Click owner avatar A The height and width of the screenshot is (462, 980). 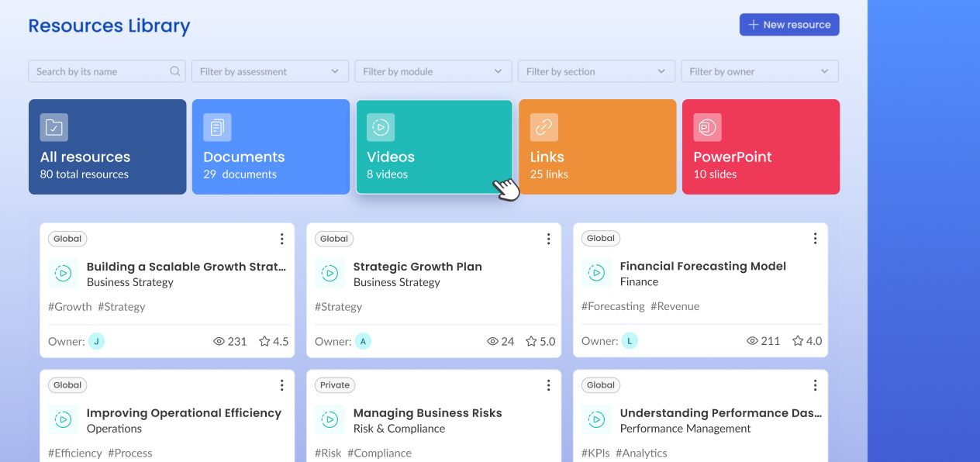(363, 341)
